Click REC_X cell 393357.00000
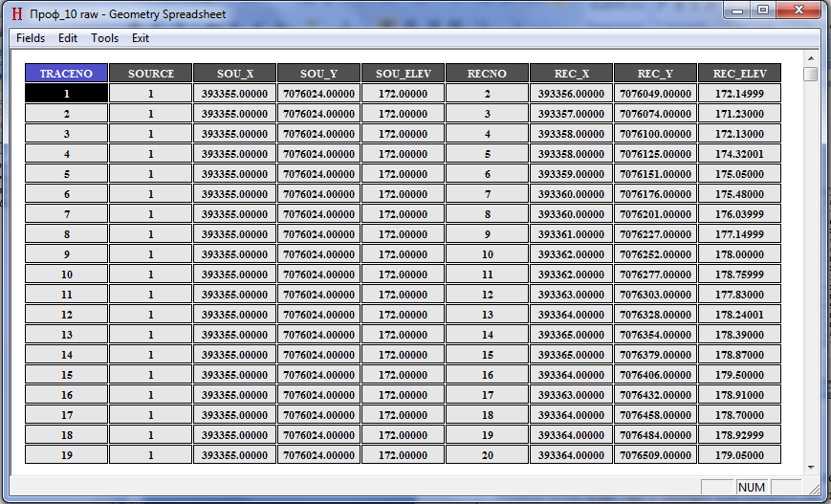The width and height of the screenshot is (831, 504). tap(571, 114)
